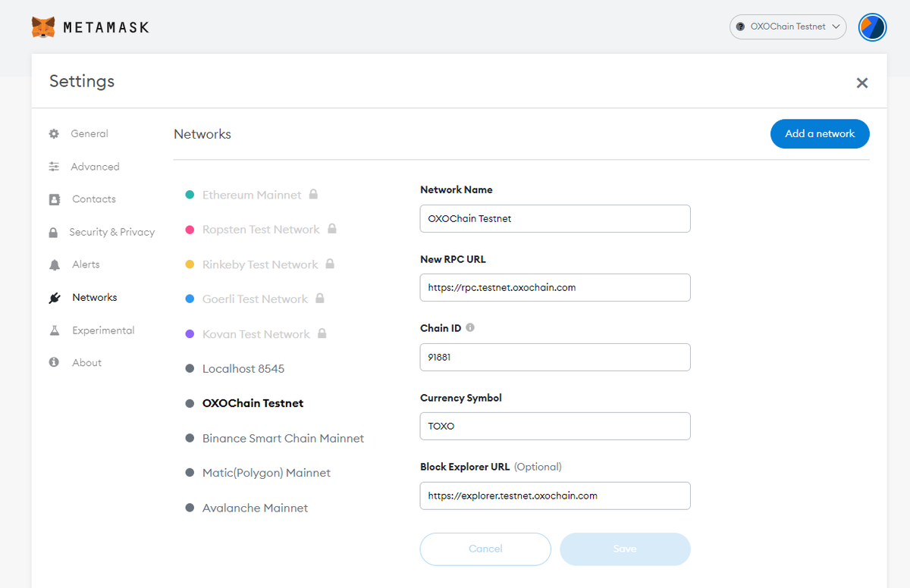Click the New RPC URL input field
This screenshot has height=588, width=910.
point(555,287)
